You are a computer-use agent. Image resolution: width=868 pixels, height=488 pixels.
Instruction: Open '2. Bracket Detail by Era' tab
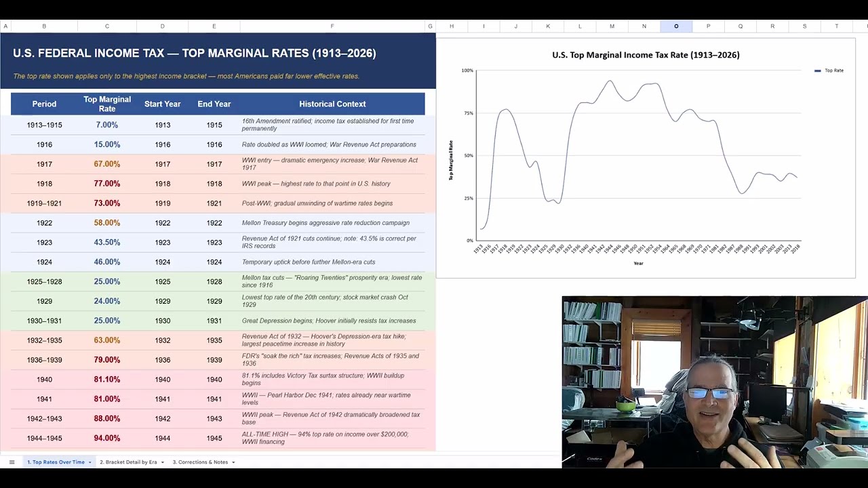coord(128,462)
